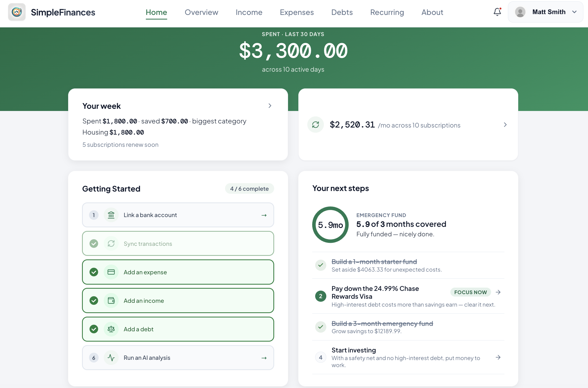Screen dimensions: 588x388
Task: Click the wallet icon on Add an income
Action: coord(111,300)
